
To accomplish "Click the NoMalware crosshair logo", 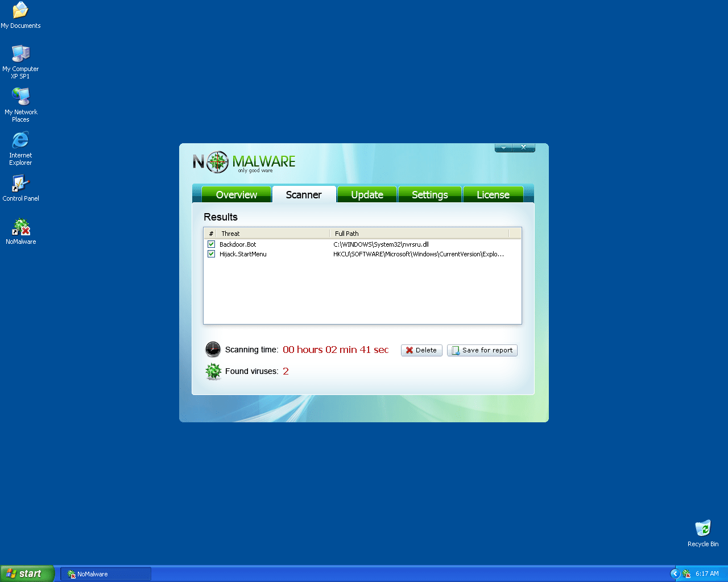I will click(217, 162).
